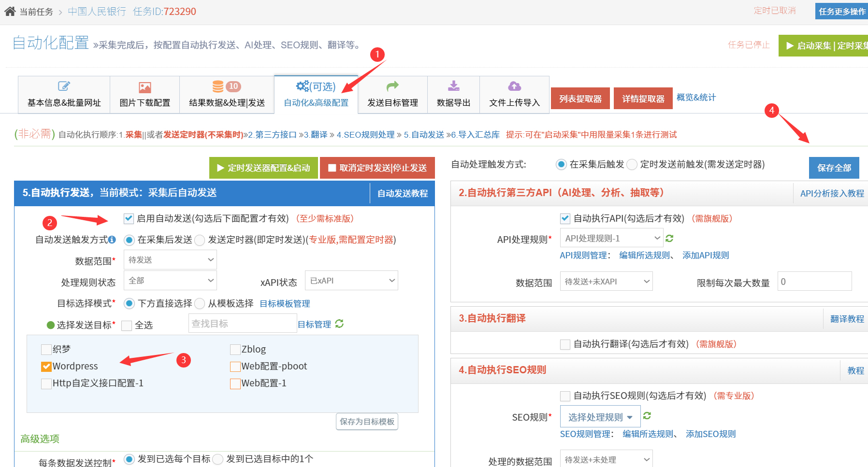Select 定时发送前触发 radio option
Screen dimensions: 868x467
(632, 165)
